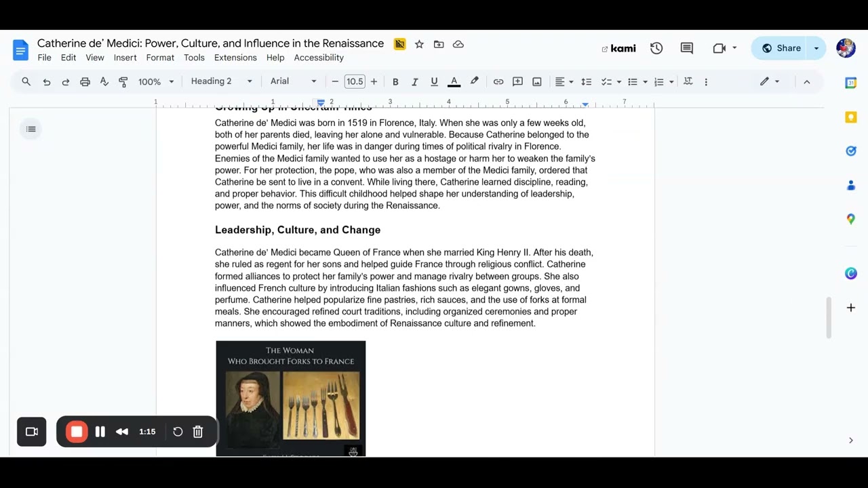
Task: Open the Kami extension badge beside the title
Action: point(399,44)
